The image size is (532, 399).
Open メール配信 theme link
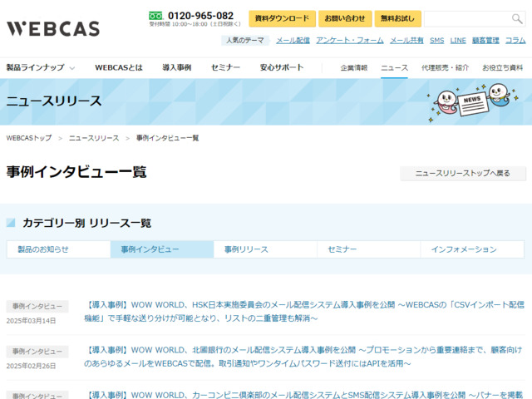coord(293,41)
